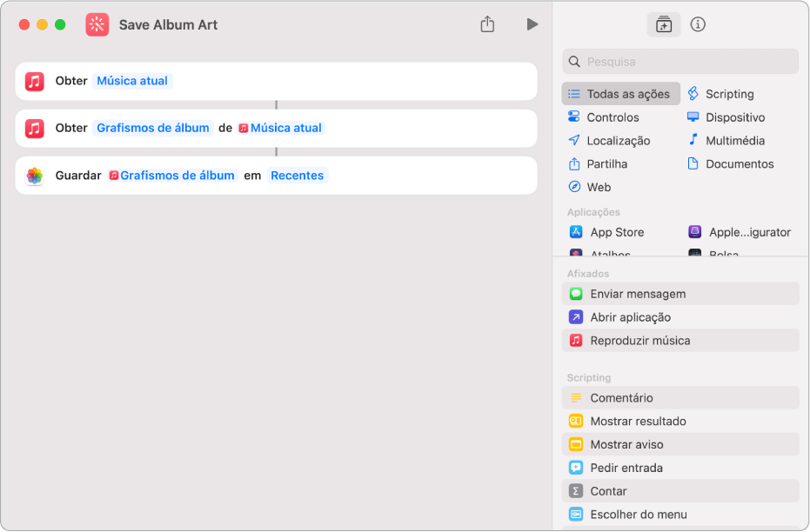Click the Save Album Art title text
This screenshot has width=810, height=532.
(x=168, y=24)
